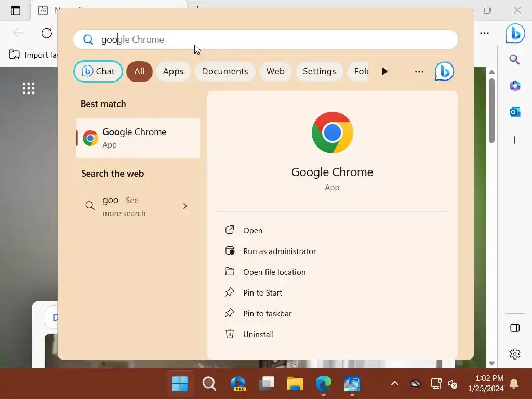Open Microsoft 365 sidebar icon in Edge
Screen dimensions: 532x399
click(x=515, y=86)
